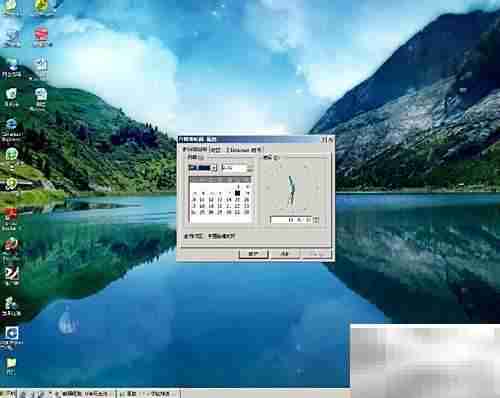Click the Cancel button in the dialog
This screenshot has width=500, height=398.
pos(285,254)
